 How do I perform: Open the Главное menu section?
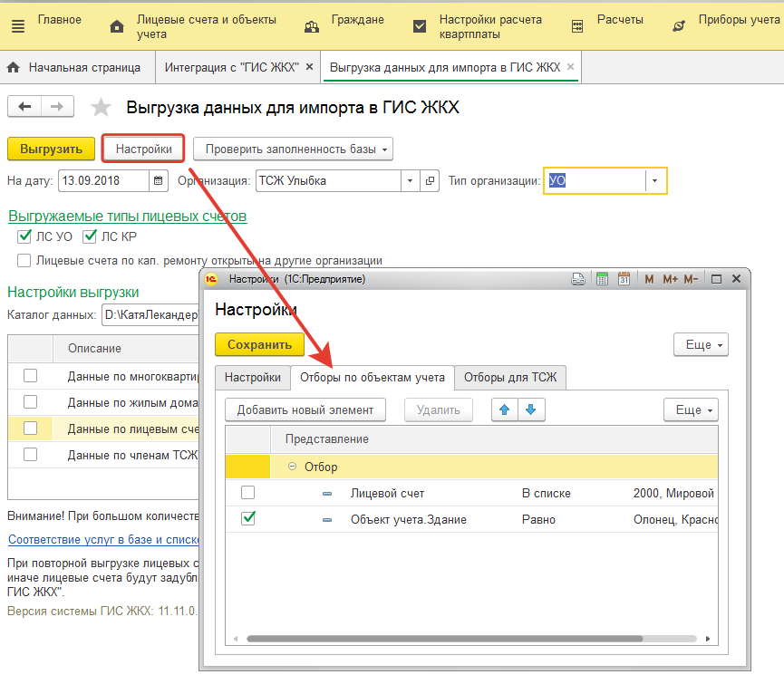point(60,20)
